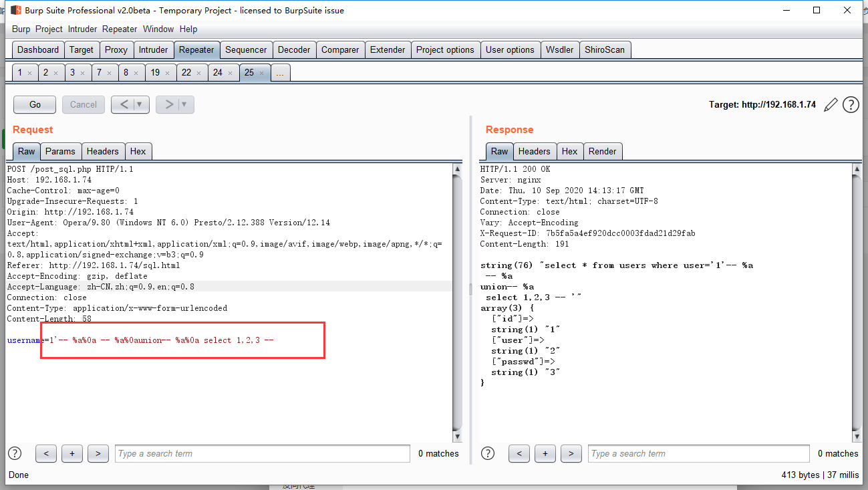Image resolution: width=868 pixels, height=490 pixels.
Task: Close repeater tab 19
Action: pos(168,73)
